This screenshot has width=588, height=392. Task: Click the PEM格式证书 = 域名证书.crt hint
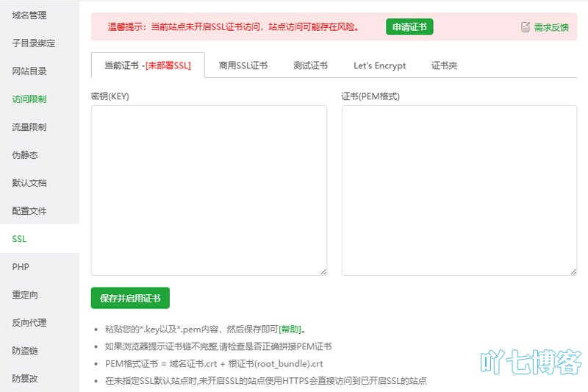pos(214,364)
